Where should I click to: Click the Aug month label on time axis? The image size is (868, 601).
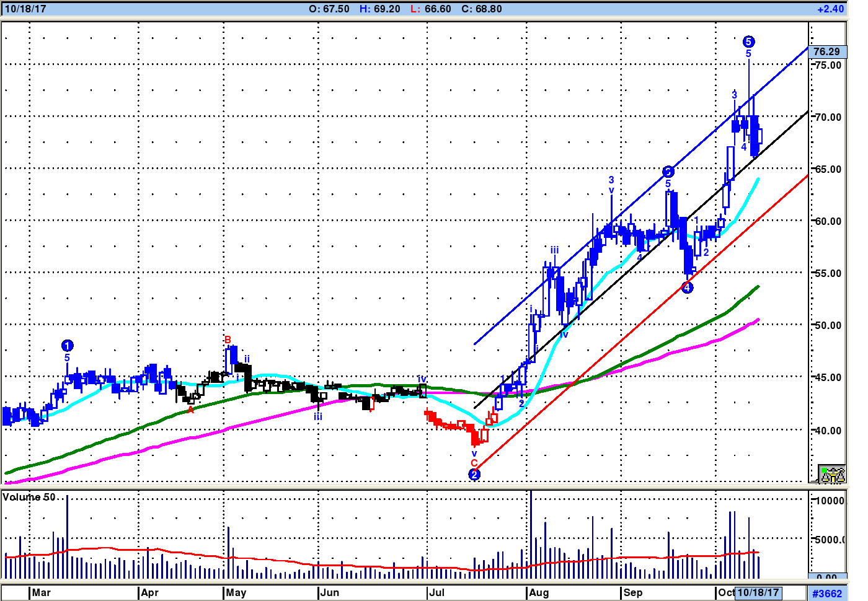[x=539, y=592]
